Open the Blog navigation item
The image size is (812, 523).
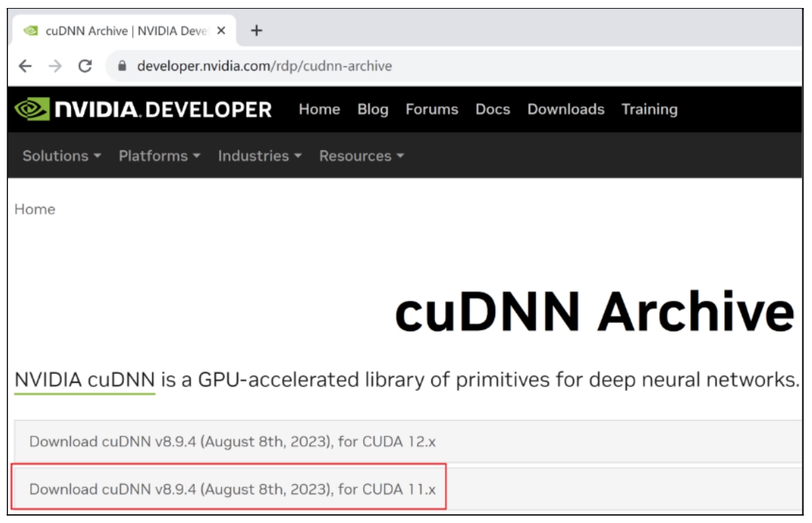pos(373,110)
